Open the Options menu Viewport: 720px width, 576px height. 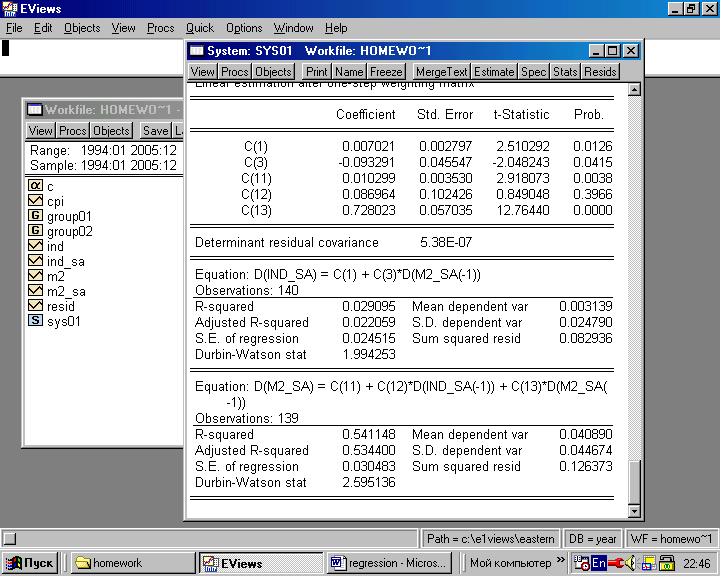244,28
